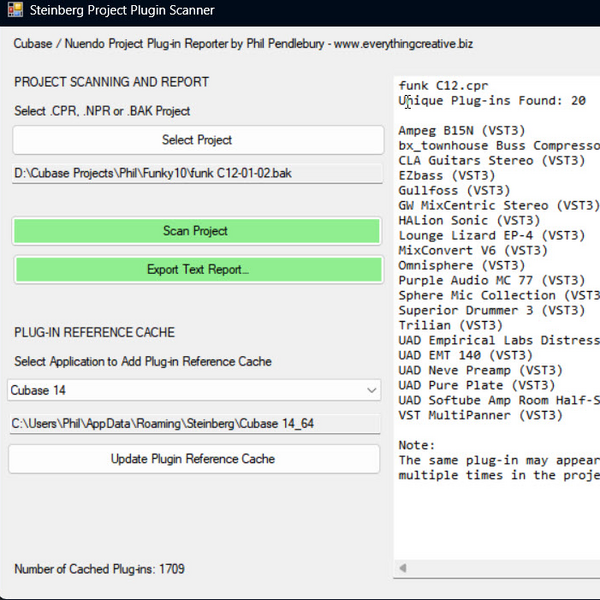Image resolution: width=600 pixels, height=600 pixels.
Task: Select the 'UAD Softube Amp Room Half-S' line
Action: point(499,400)
